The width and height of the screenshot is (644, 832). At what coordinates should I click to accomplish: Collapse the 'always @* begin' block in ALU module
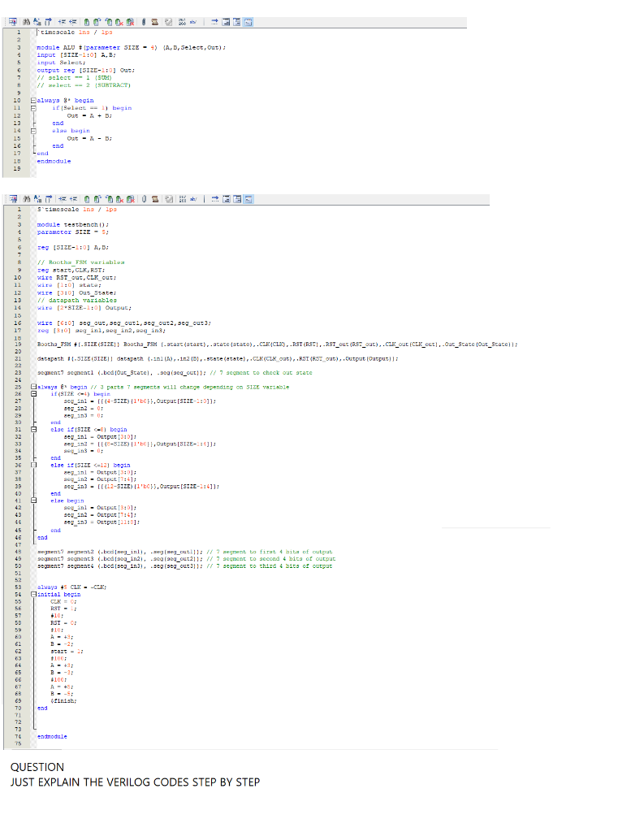(33, 100)
